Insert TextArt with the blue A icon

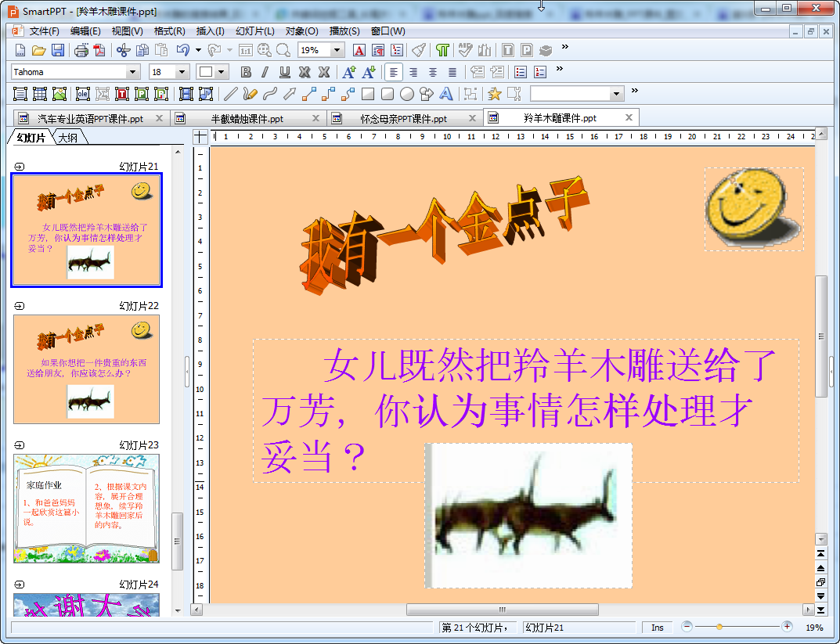445,94
